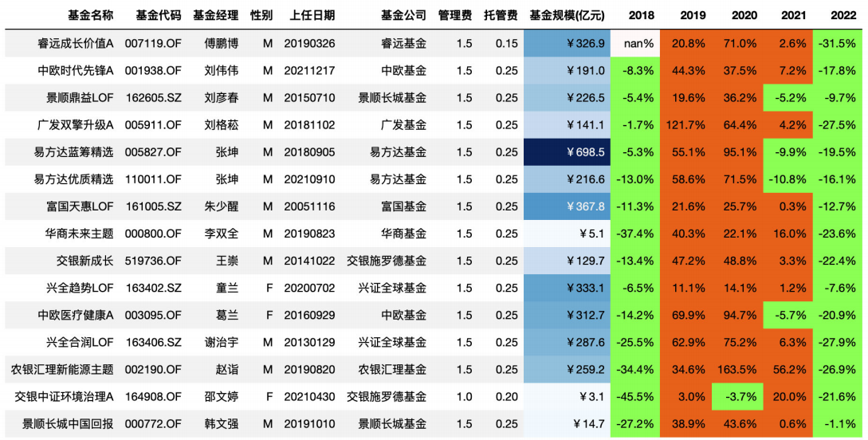The width and height of the screenshot is (868, 440).
Task: Click the -1.1% return cell
Action: click(x=838, y=424)
